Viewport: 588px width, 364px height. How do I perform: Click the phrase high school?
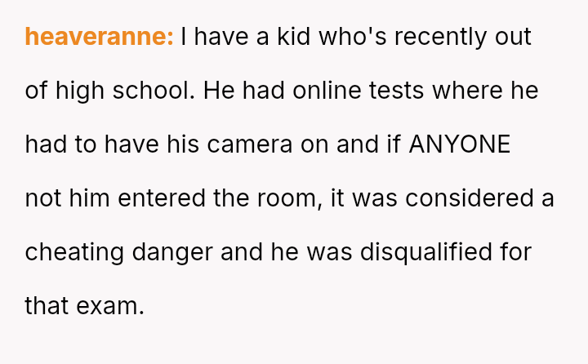[125, 91]
